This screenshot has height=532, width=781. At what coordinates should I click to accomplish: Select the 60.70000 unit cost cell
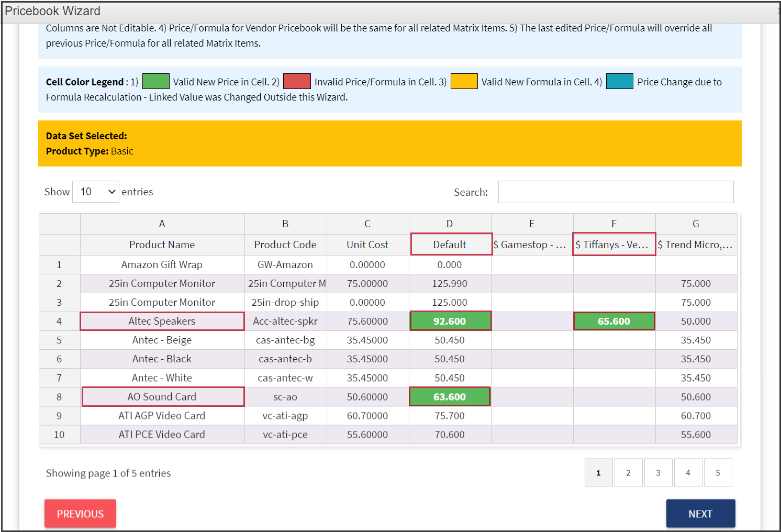coord(367,415)
